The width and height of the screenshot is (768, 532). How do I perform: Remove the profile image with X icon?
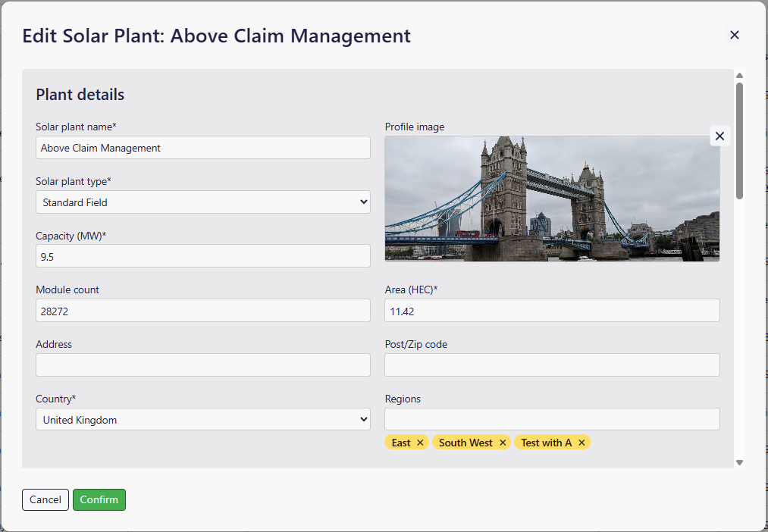719,136
